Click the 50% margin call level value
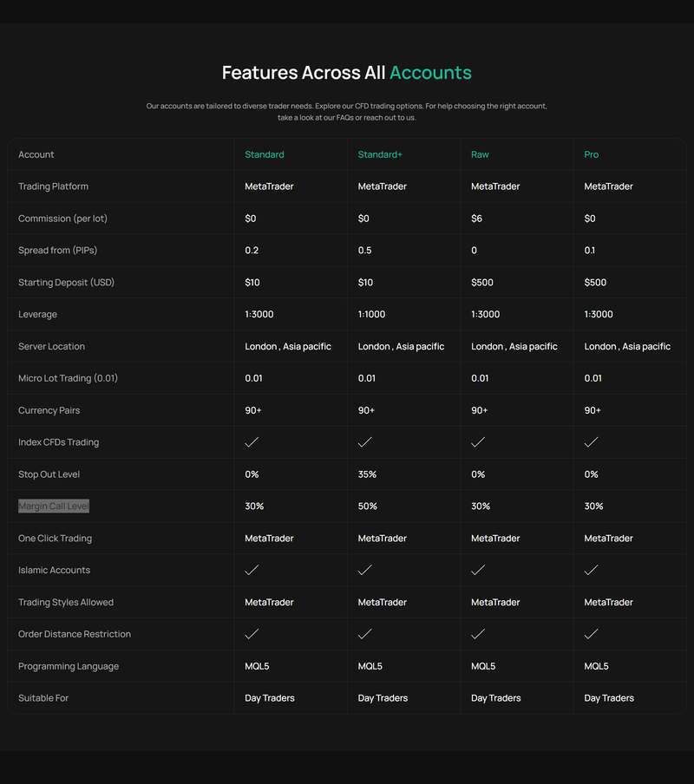 368,506
